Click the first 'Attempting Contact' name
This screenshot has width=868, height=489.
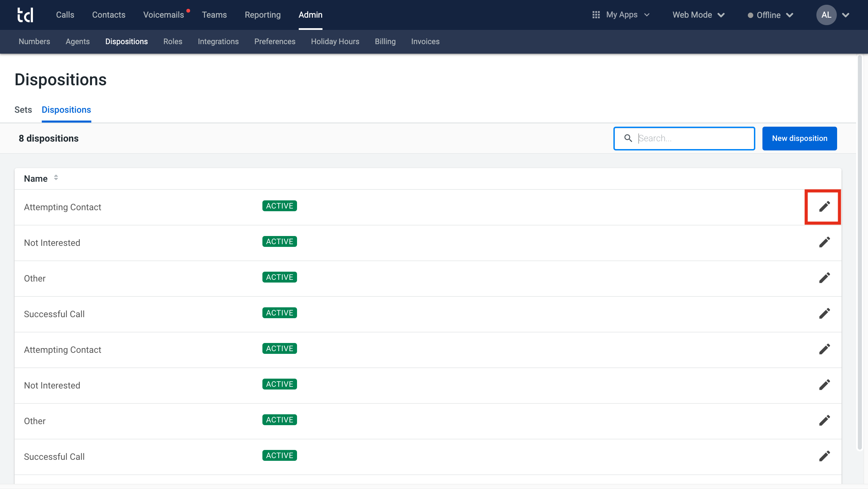tap(62, 207)
